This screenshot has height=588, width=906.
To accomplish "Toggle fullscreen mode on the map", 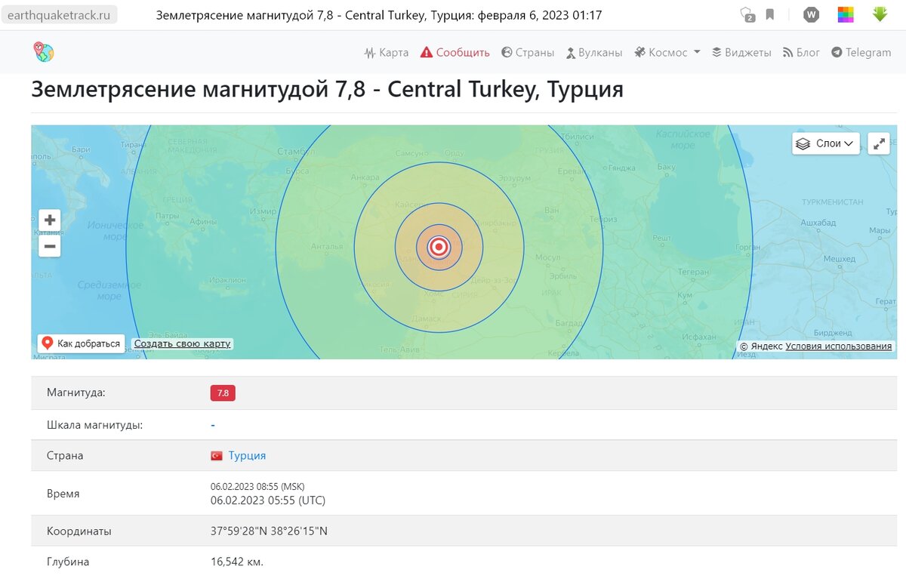I will [x=878, y=143].
